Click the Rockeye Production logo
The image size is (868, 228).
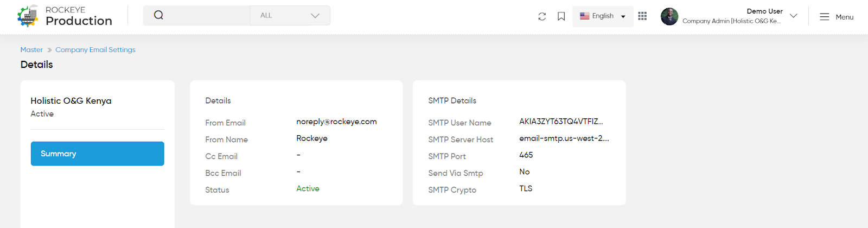[x=65, y=16]
